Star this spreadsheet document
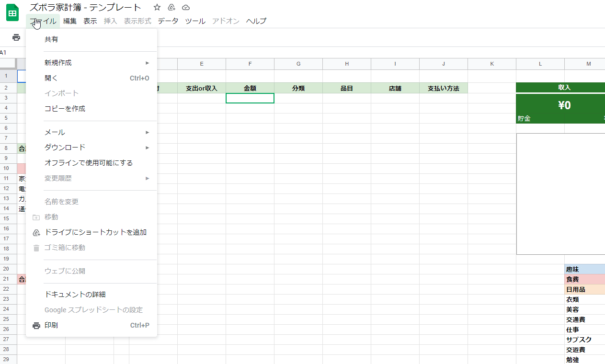605x364 pixels. click(157, 7)
